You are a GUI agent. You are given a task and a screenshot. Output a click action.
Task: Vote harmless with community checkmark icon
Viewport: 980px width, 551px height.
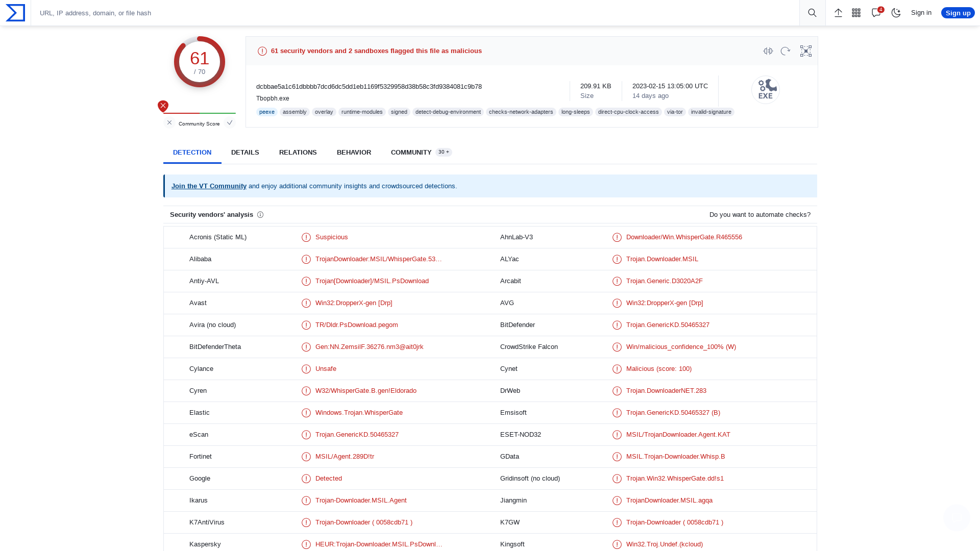[x=230, y=122]
